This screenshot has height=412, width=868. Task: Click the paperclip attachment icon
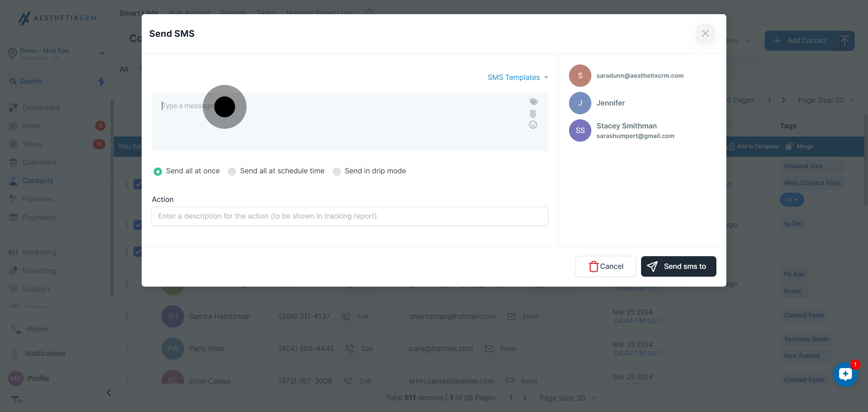pos(533,114)
